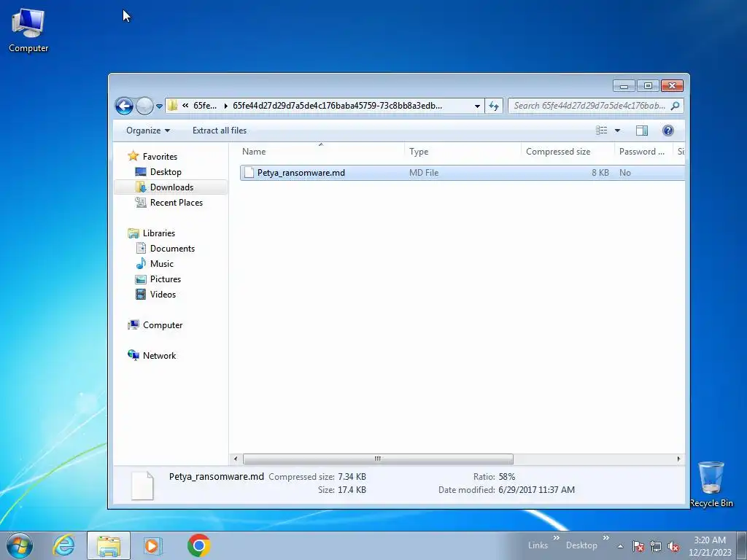The height and width of the screenshot is (560, 747).
Task: Click the scrollbar left arrow
Action: (236, 459)
